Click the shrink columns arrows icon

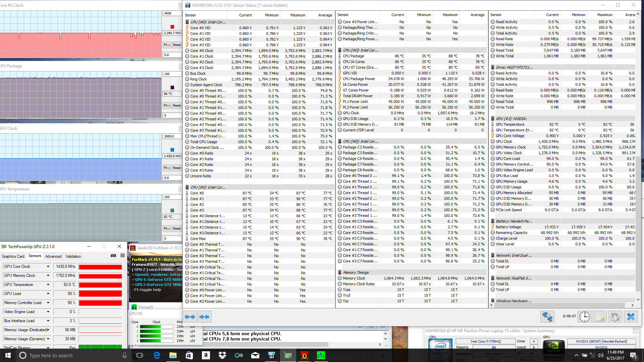click(204, 316)
